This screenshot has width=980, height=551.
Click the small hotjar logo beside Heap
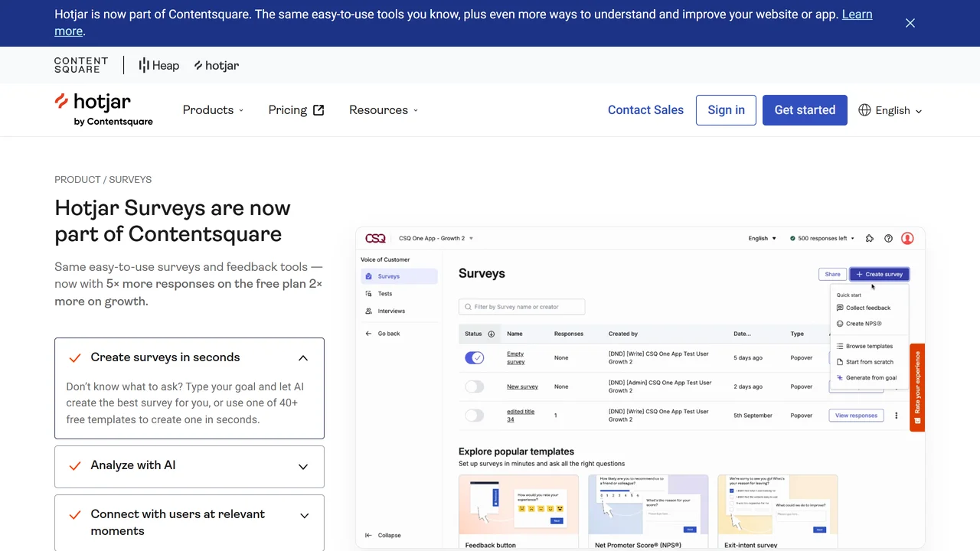(x=217, y=65)
